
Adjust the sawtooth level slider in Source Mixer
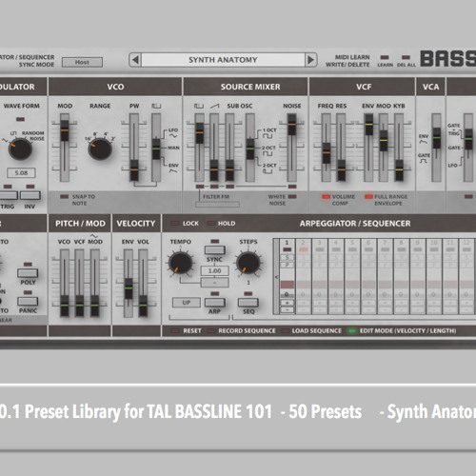pos(214,170)
